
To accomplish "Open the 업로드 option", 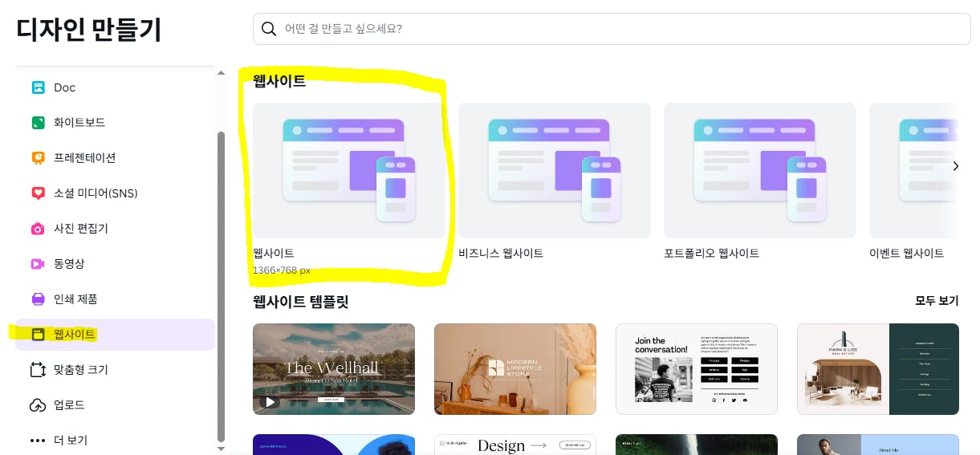I will click(115, 405).
